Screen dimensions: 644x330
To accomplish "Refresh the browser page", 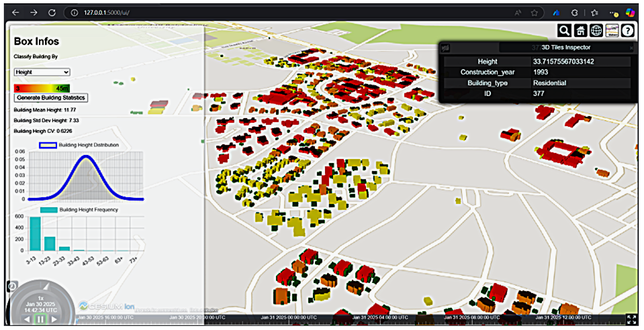I will coord(52,13).
